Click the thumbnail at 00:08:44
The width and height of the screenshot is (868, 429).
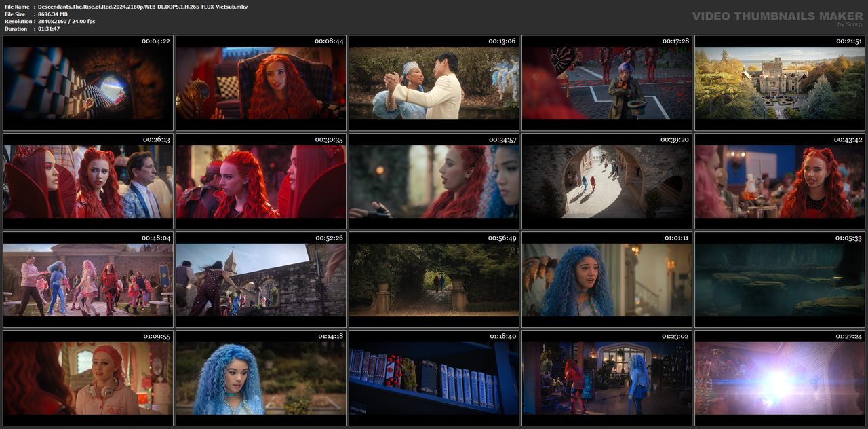click(261, 83)
